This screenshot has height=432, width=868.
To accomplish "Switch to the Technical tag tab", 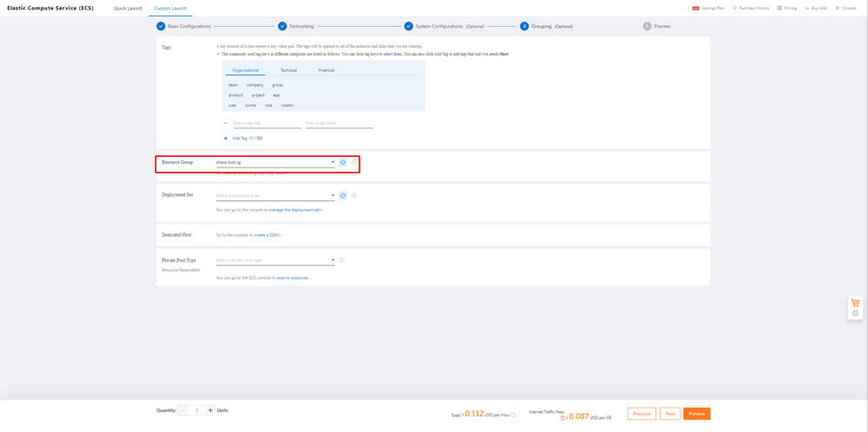I will [288, 70].
